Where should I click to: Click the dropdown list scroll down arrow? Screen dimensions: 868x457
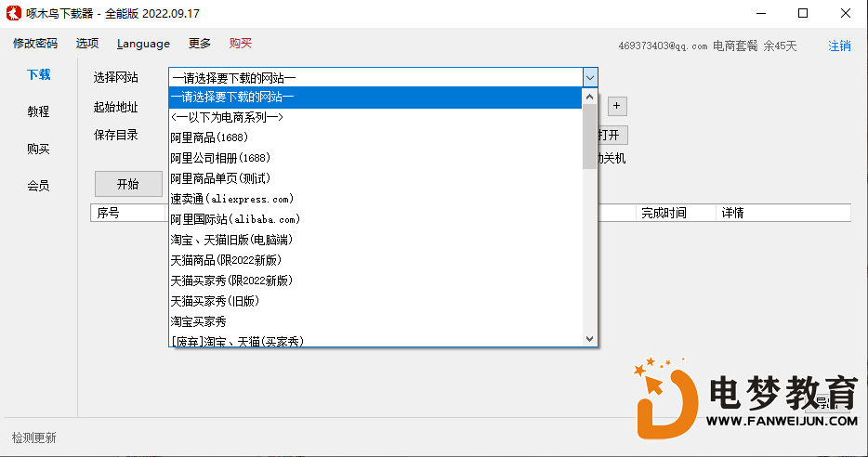(589, 339)
